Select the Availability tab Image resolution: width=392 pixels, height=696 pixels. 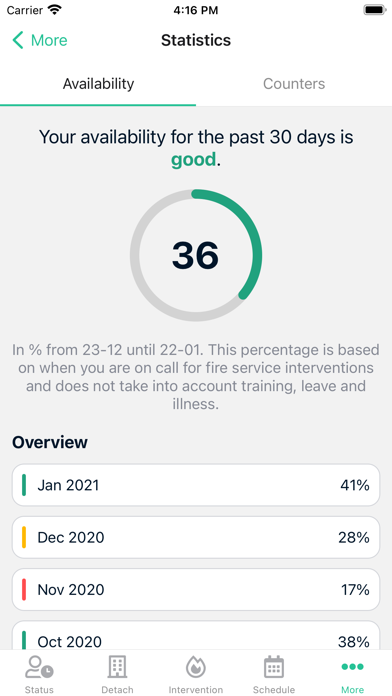[98, 84]
